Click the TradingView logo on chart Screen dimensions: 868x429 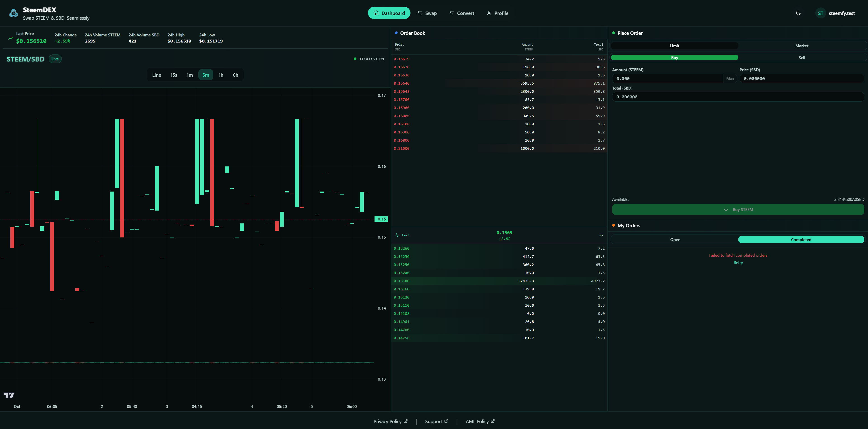coord(9,395)
